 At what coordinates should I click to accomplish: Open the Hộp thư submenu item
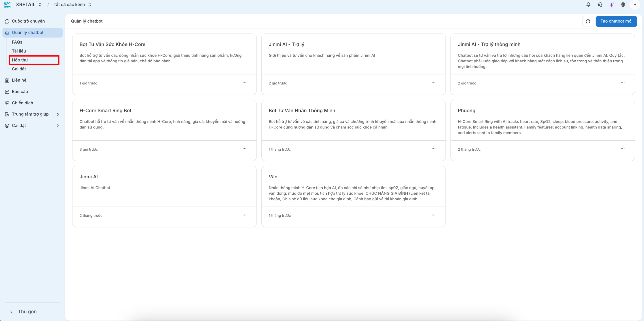click(20, 60)
